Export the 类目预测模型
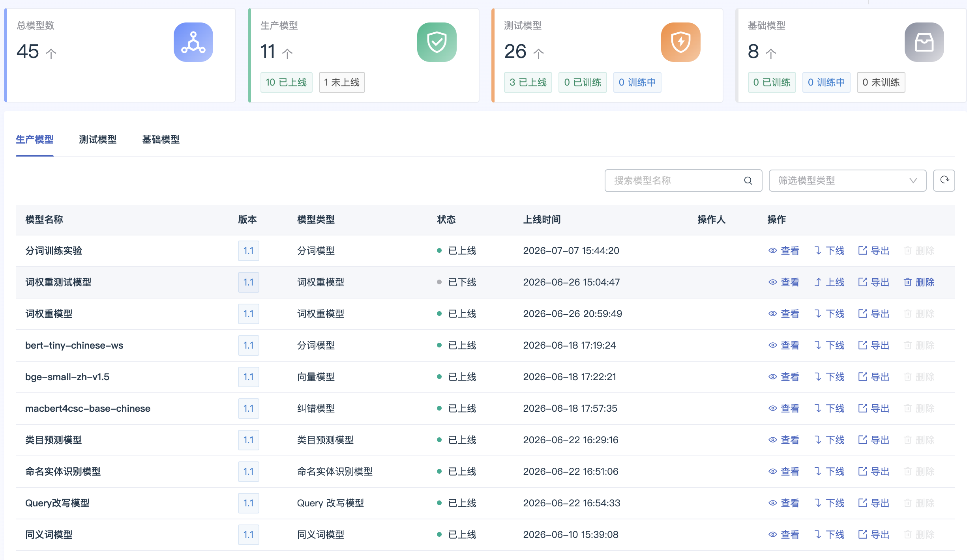Screen dimensions: 967x560 (874, 440)
